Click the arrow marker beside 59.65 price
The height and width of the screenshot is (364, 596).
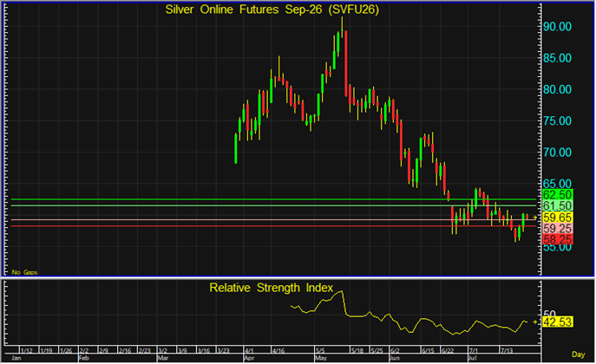coord(534,218)
